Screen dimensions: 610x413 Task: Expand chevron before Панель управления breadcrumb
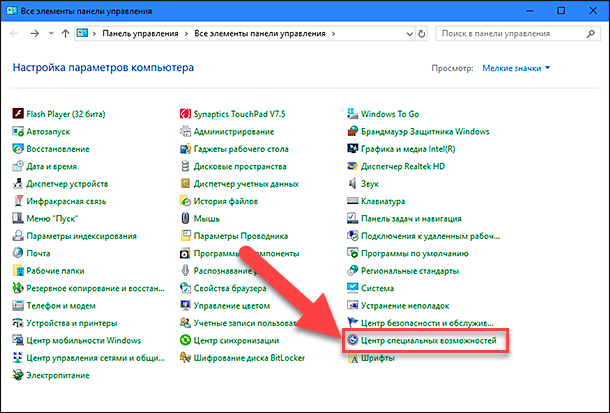click(94, 34)
